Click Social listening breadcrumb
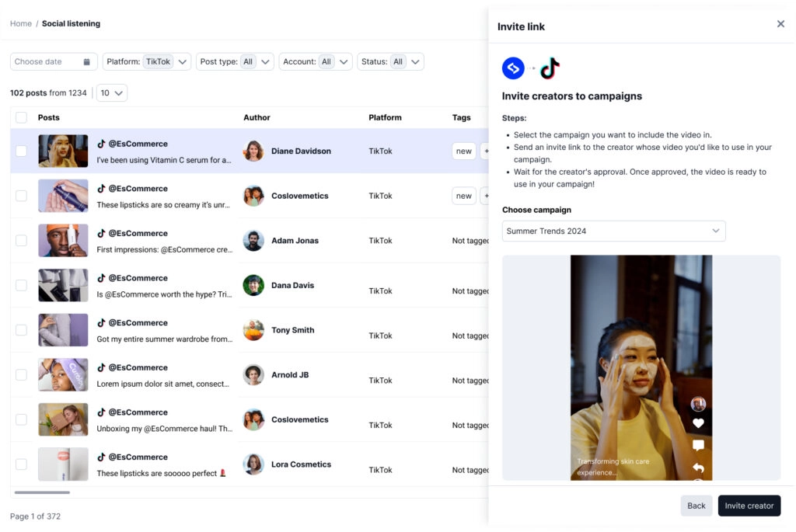Viewport: 796px width, 532px height. pyautogui.click(x=71, y=24)
